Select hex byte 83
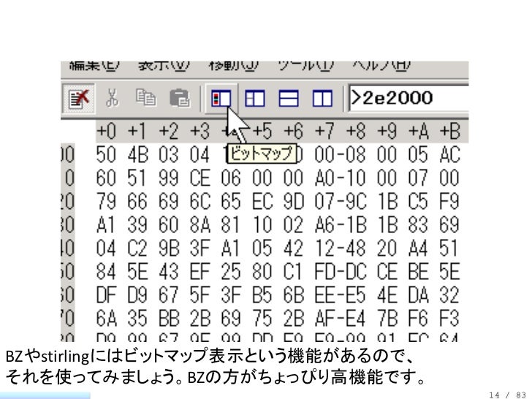Viewport: 532px width, 399px height. pyautogui.click(x=418, y=224)
